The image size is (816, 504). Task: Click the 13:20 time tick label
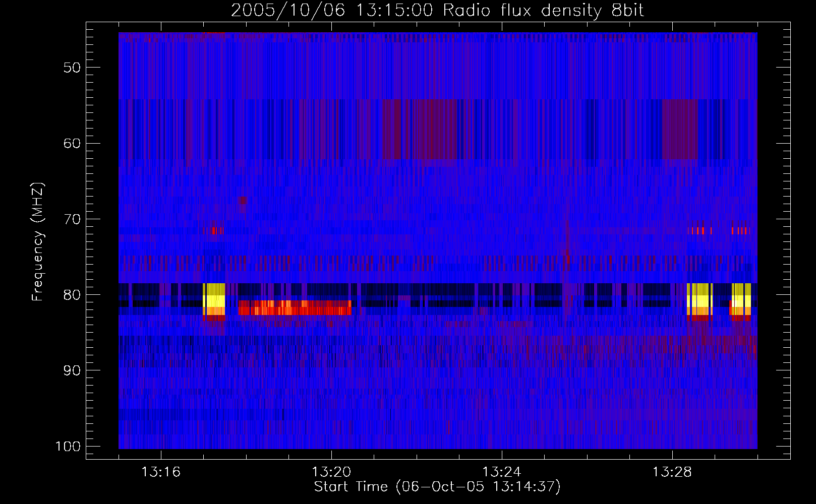(x=331, y=472)
